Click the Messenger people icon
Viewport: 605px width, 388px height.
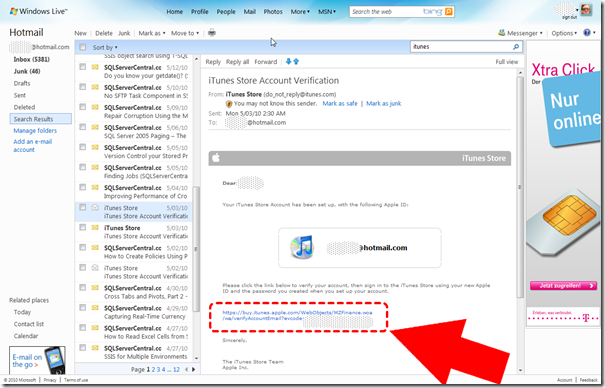(x=501, y=33)
